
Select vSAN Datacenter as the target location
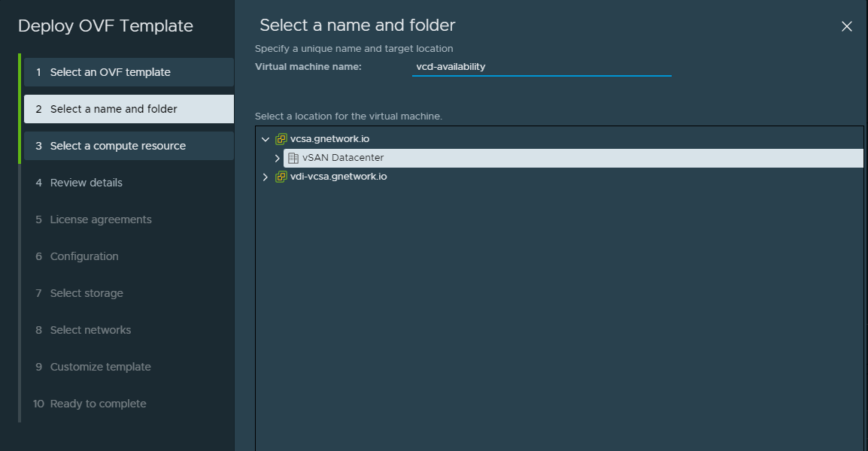[341, 157]
